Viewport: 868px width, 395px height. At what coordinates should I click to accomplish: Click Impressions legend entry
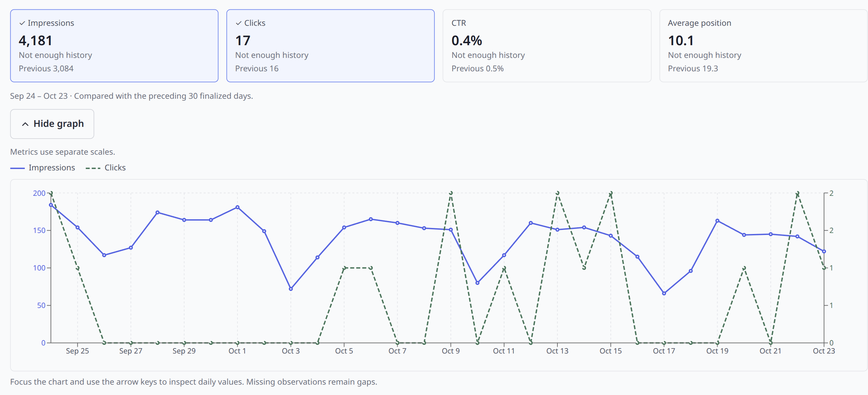tap(43, 168)
